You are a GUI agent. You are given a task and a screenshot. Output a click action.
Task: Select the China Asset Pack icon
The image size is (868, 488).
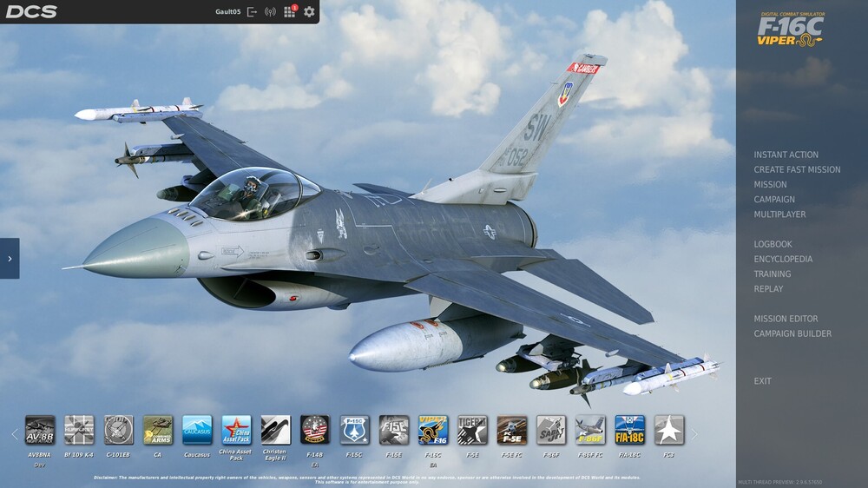pos(236,430)
